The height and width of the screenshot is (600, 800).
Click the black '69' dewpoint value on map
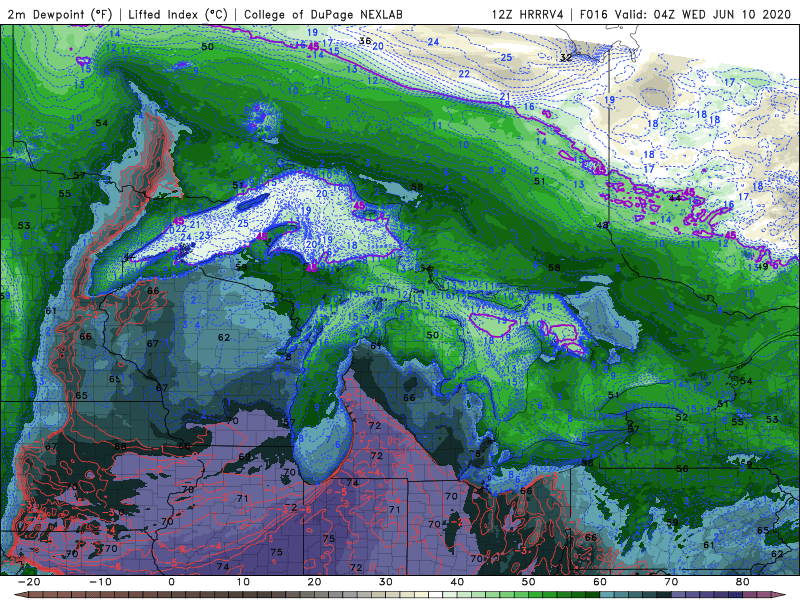point(244,456)
